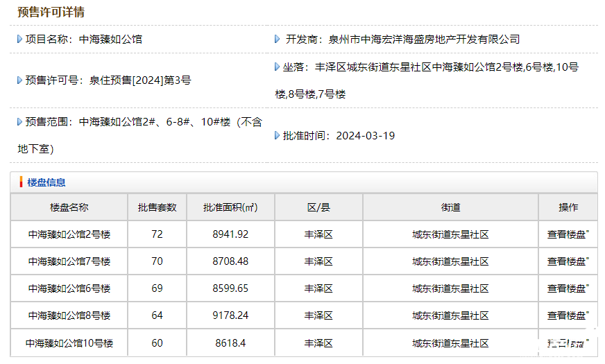This screenshot has width=605, height=364.
Task: Click the arrow icon beside 批准时间
Action: [277, 135]
